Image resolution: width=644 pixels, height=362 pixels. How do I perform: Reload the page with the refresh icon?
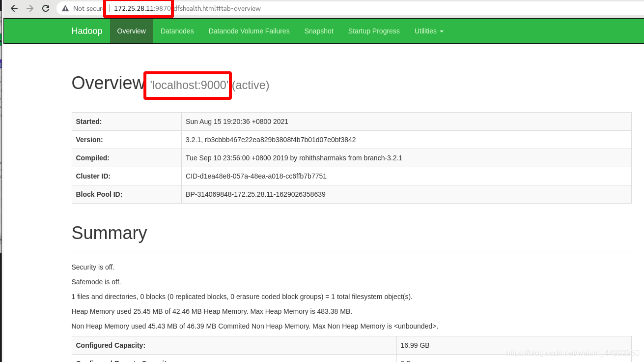pos(46,8)
